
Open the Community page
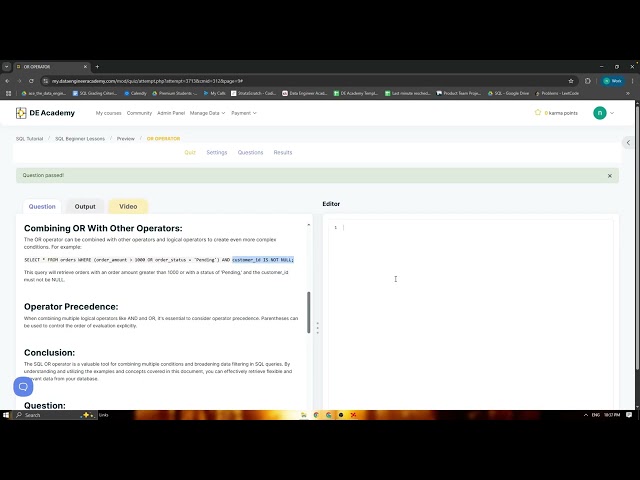pos(139,113)
